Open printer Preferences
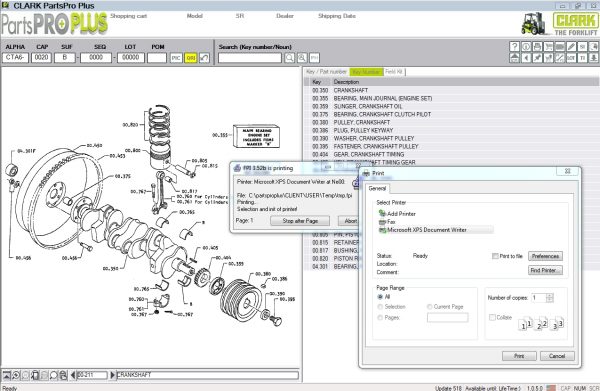 click(x=545, y=256)
